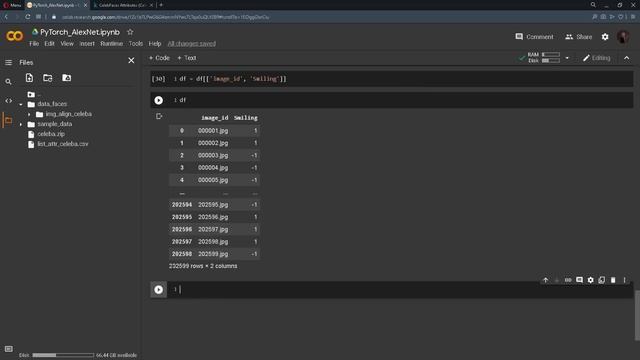Close the Files side panel
This screenshot has width=640, height=360.
click(131, 61)
